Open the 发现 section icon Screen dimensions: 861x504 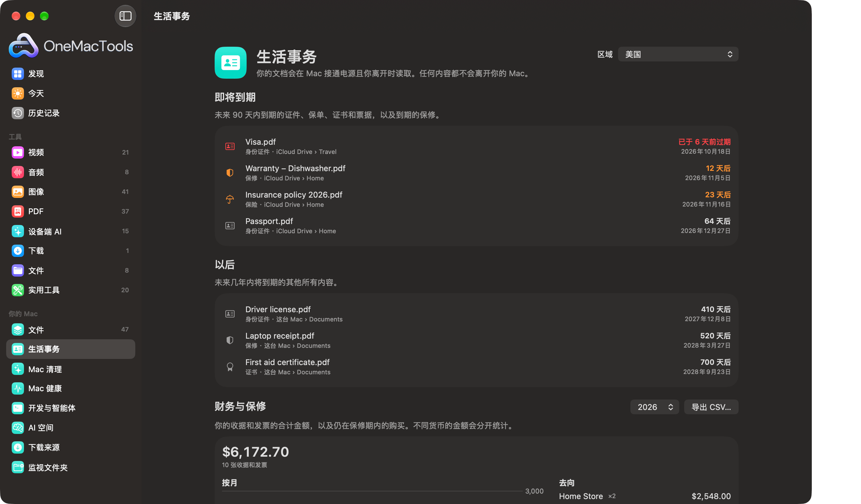coord(18,74)
